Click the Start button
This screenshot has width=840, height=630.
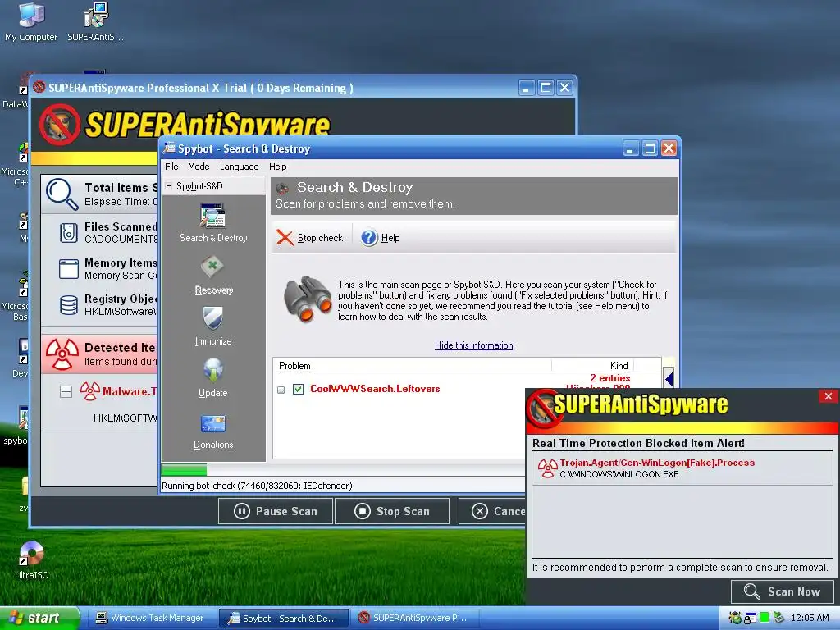click(x=39, y=618)
